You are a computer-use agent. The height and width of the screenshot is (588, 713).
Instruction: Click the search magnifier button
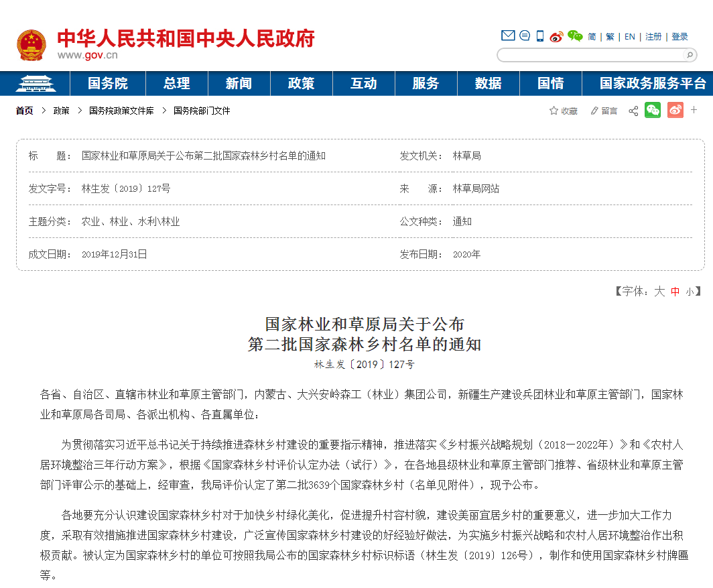click(690, 55)
